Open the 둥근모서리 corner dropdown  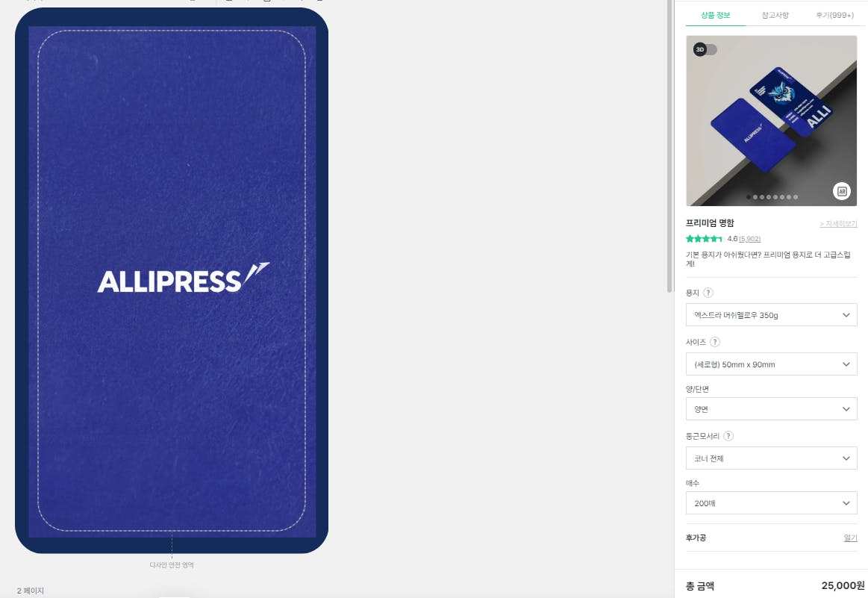(771, 458)
